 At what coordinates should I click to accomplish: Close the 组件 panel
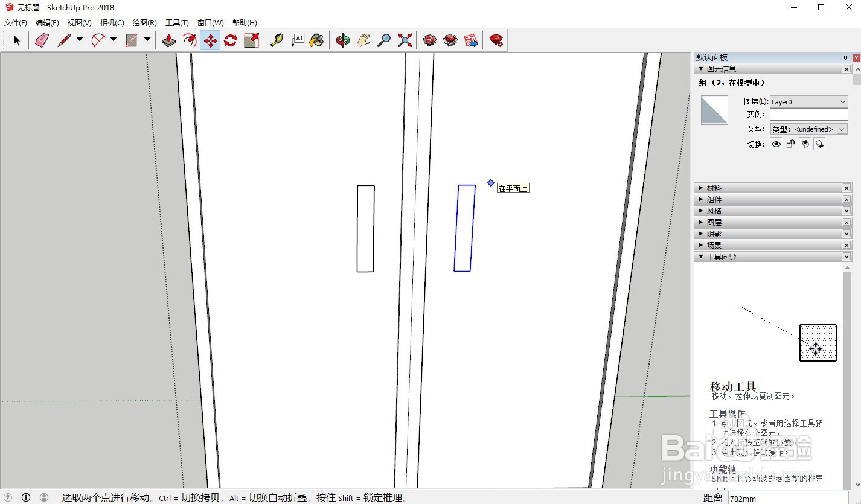click(x=847, y=200)
